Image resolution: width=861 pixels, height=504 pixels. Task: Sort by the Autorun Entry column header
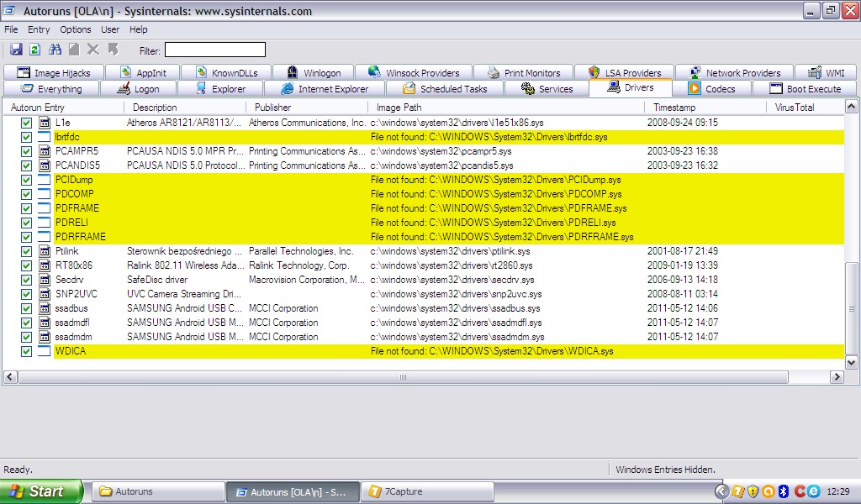coord(64,108)
